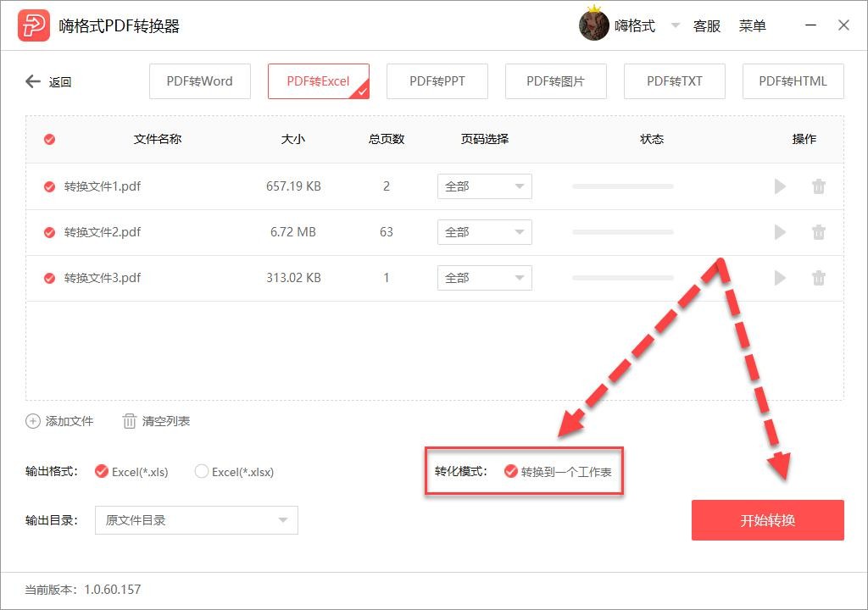Click file name 转换文件3.pdf
This screenshot has height=610, width=868.
103,278
